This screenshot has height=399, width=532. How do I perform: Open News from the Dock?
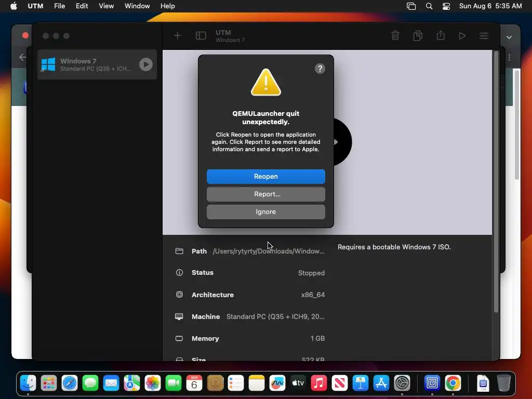tap(340, 383)
